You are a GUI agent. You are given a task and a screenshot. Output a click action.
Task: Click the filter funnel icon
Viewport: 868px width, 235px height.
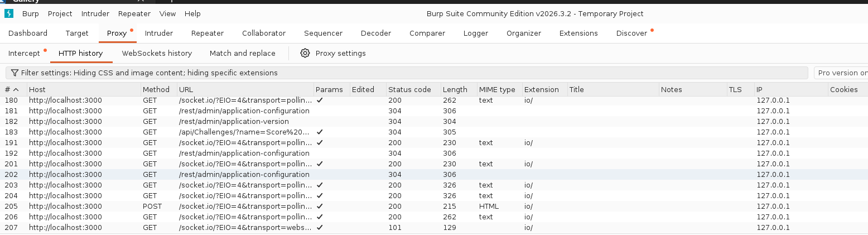coord(15,73)
